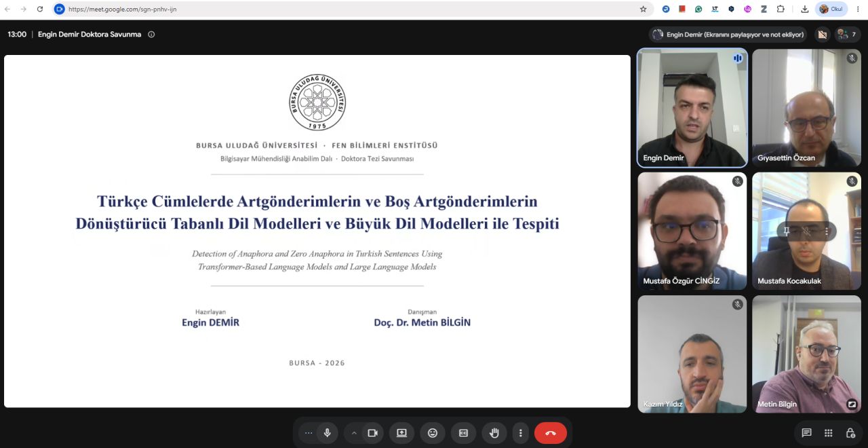
Task: Open the participants list showing 7
Action: tap(848, 34)
